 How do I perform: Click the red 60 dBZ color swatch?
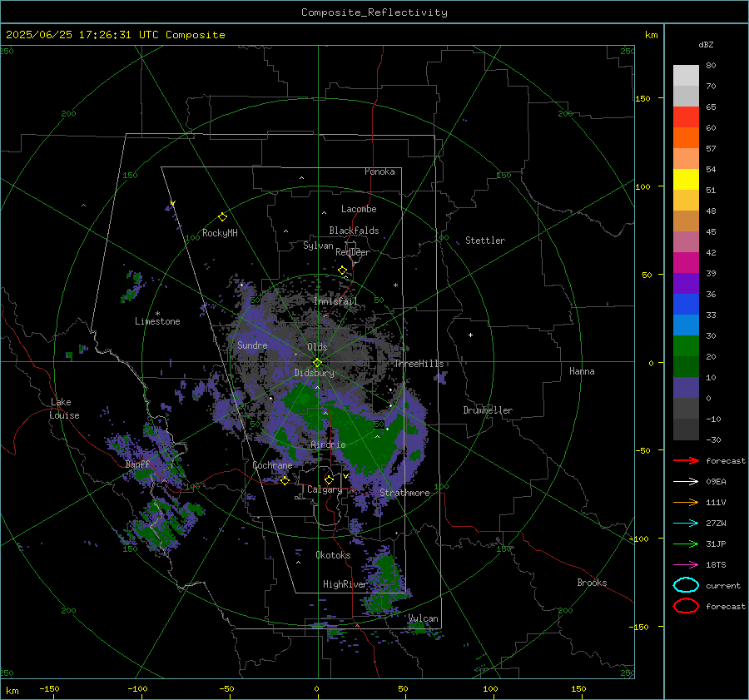point(686,117)
